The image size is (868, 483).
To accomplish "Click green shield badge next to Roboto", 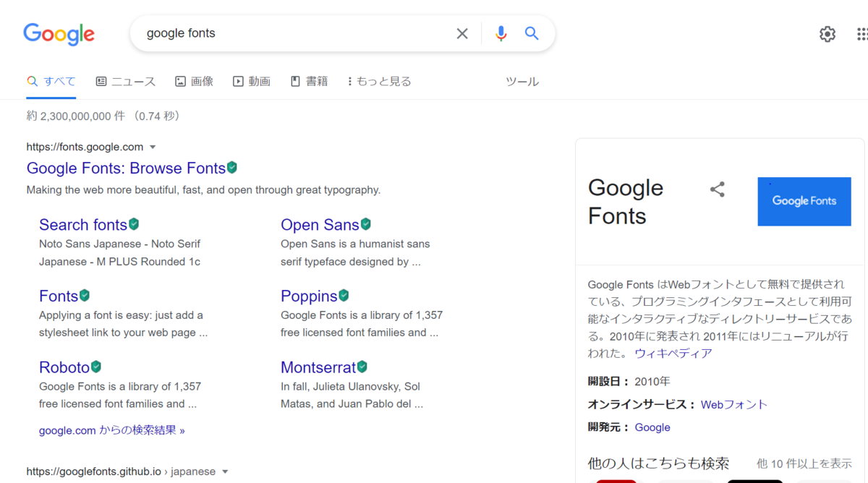I will tap(96, 367).
